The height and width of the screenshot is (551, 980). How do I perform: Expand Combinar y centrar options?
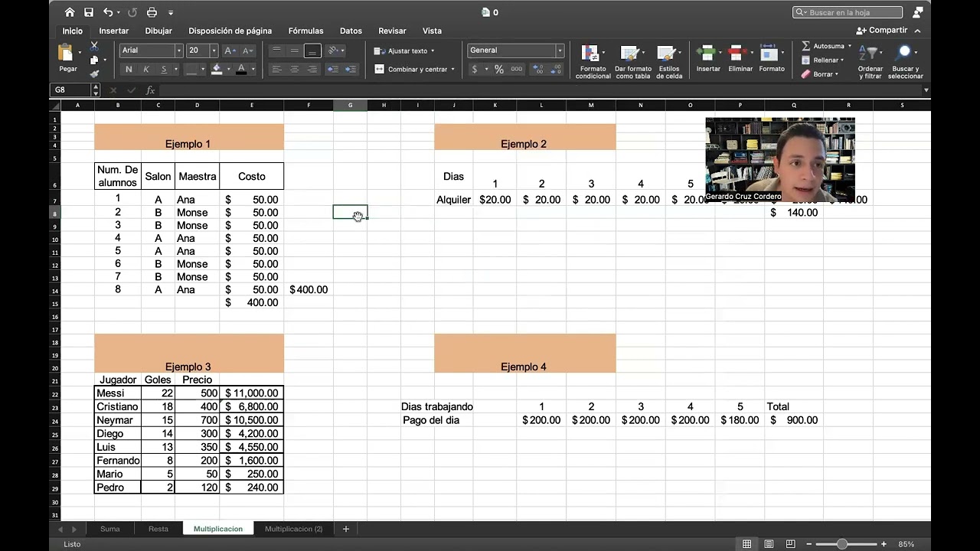452,69
